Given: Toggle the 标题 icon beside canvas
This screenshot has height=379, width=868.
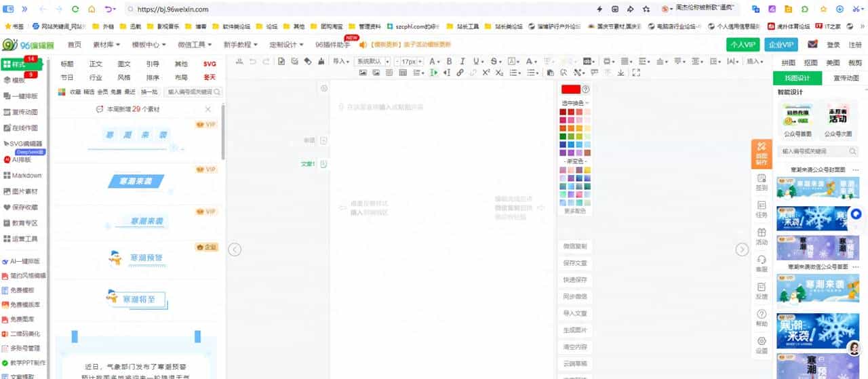Looking at the screenshot, I should 323,140.
